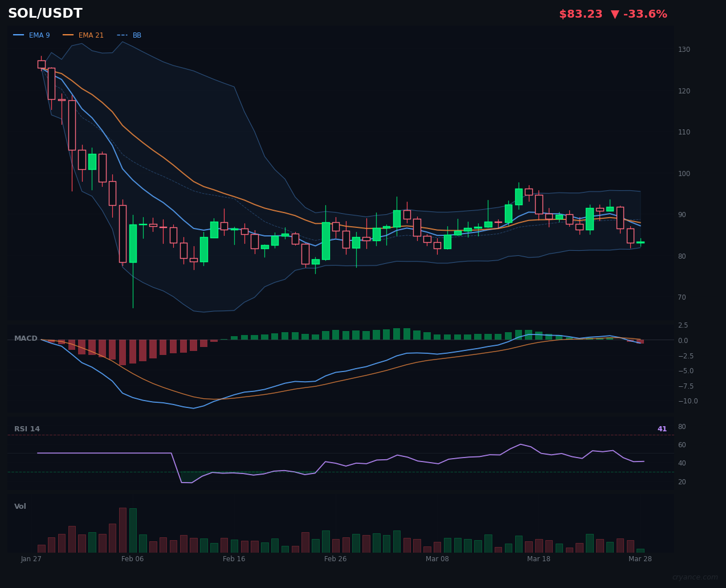Image resolution: width=726 pixels, height=588 pixels.
Task: Click the first red candlestick on the chart
Action: [42, 64]
